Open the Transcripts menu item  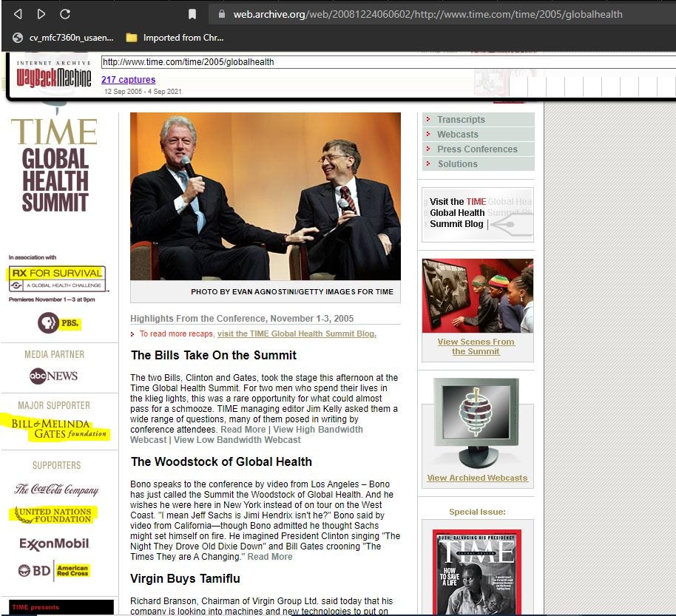[x=478, y=119]
